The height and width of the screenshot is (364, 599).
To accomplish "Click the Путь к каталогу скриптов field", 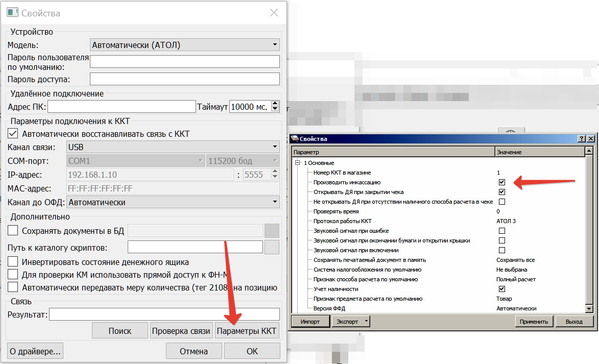I will point(195,247).
